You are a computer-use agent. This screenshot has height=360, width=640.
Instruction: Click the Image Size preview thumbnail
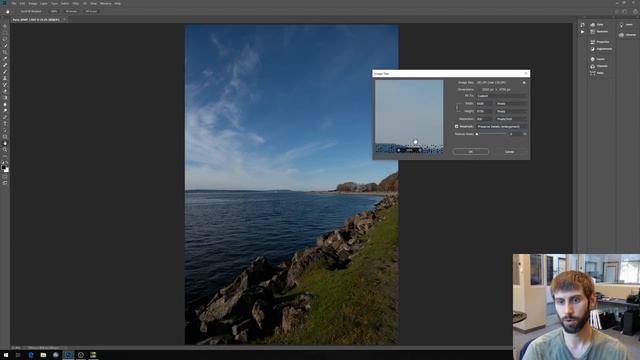pos(409,117)
